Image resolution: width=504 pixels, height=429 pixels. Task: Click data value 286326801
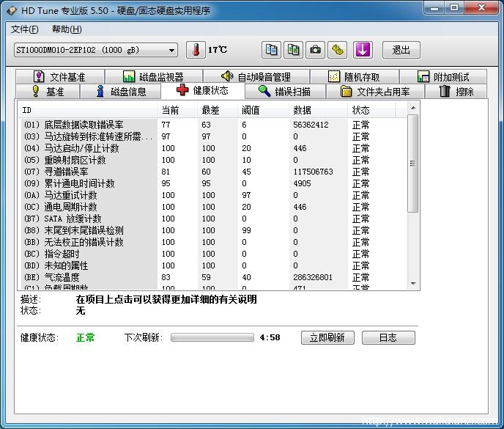tap(313, 277)
